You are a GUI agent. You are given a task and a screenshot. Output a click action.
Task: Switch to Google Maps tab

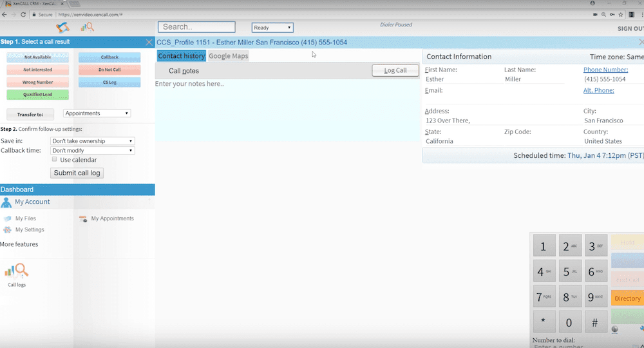coord(229,56)
